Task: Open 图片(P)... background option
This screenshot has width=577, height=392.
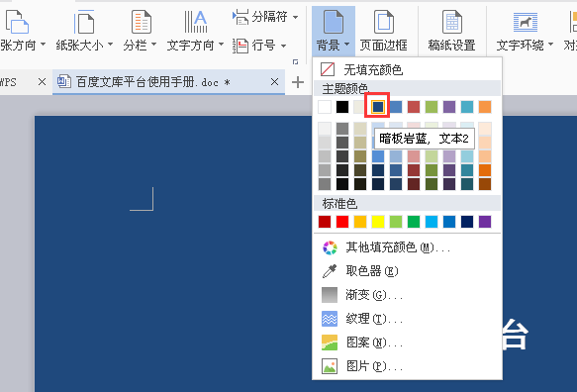Action: 407,366
